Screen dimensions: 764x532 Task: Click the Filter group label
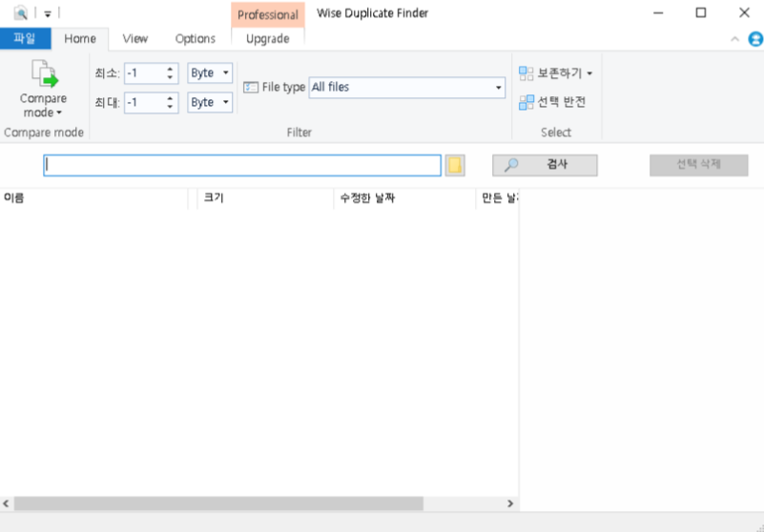coord(299,133)
